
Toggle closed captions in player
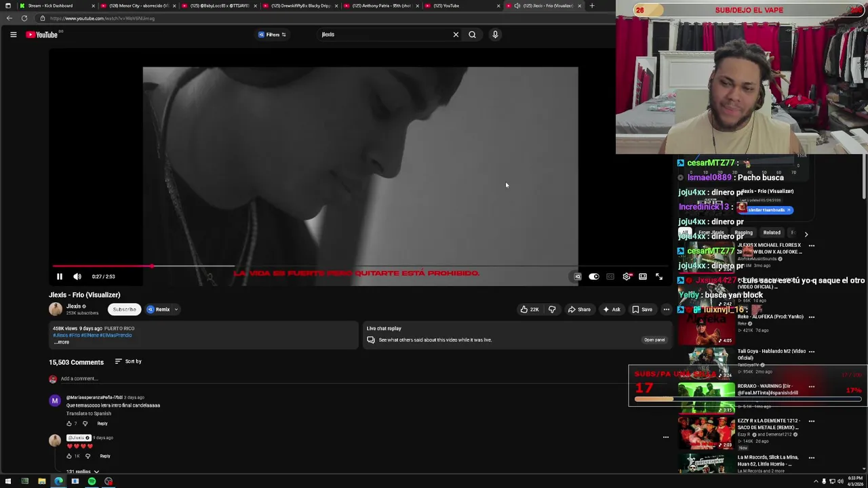pos(610,277)
